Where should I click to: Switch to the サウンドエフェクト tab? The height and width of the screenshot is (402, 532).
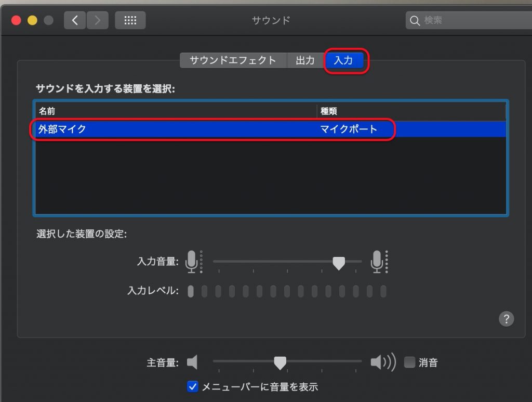(x=233, y=60)
